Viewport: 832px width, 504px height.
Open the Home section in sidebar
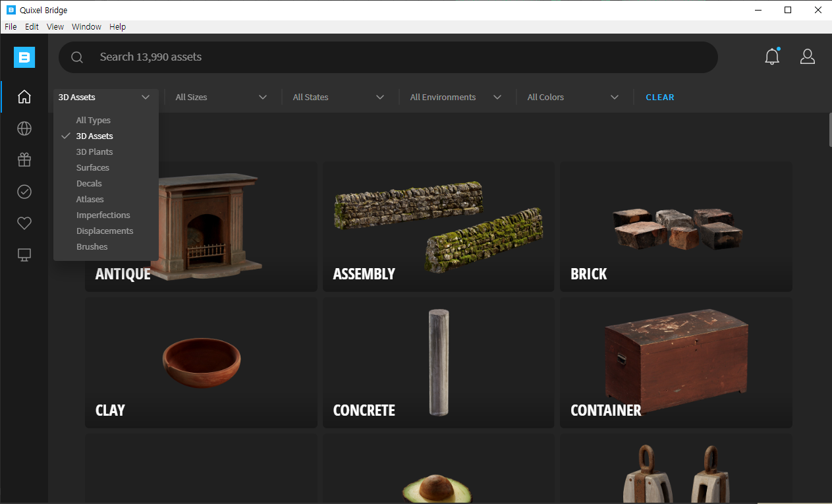pos(24,97)
